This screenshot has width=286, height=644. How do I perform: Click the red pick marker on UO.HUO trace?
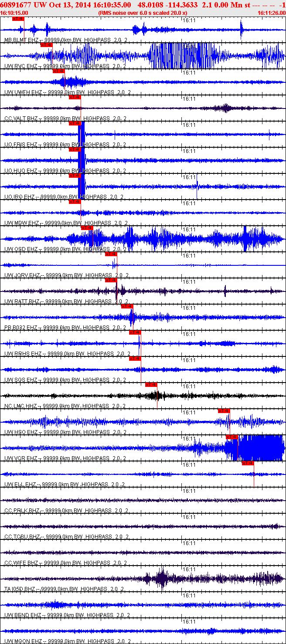point(75,149)
